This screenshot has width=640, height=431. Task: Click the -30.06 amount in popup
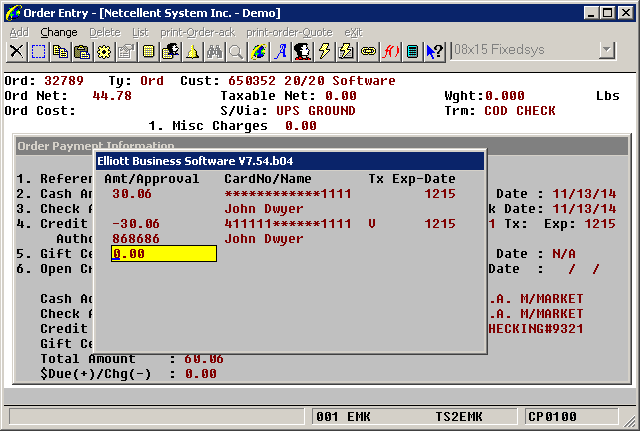click(136, 224)
